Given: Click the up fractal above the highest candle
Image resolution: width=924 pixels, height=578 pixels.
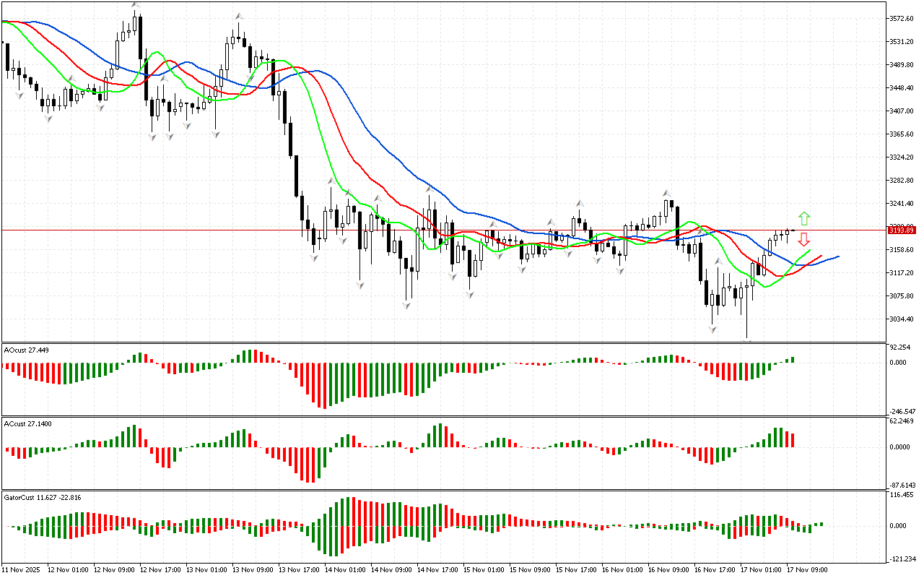Looking at the screenshot, I should (135, 5).
